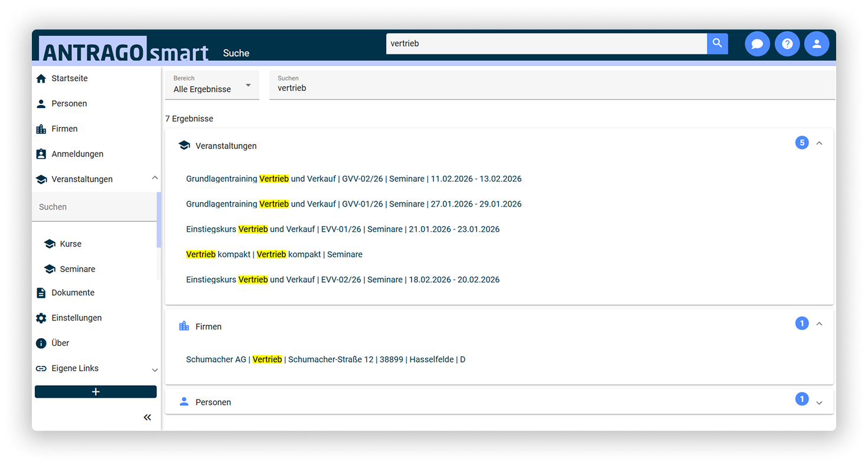Open Personen in the sidebar

(x=69, y=104)
